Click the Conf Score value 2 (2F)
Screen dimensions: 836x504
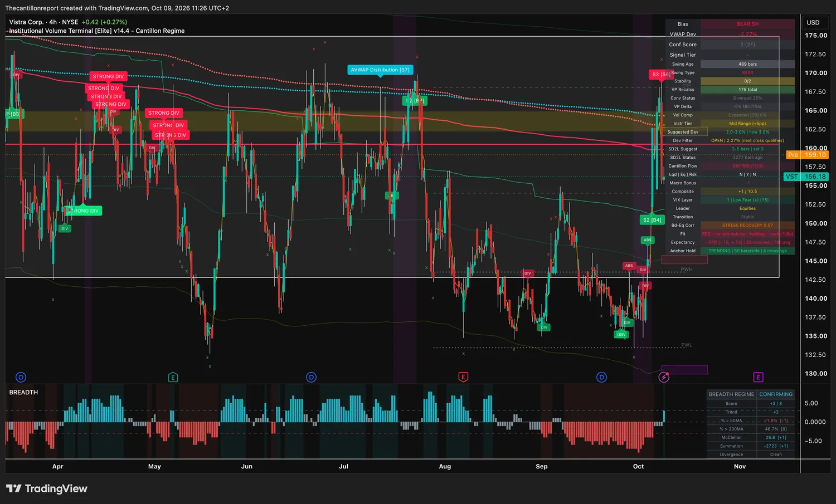747,45
